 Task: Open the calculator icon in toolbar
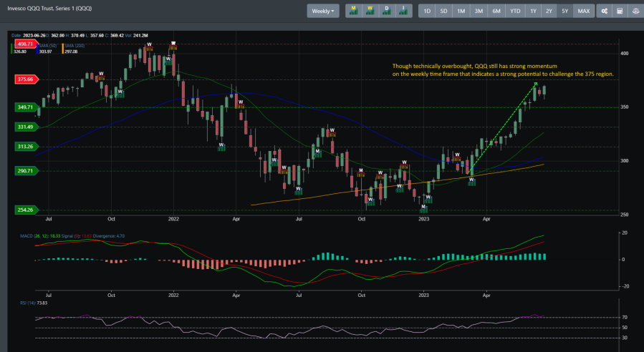[620, 11]
